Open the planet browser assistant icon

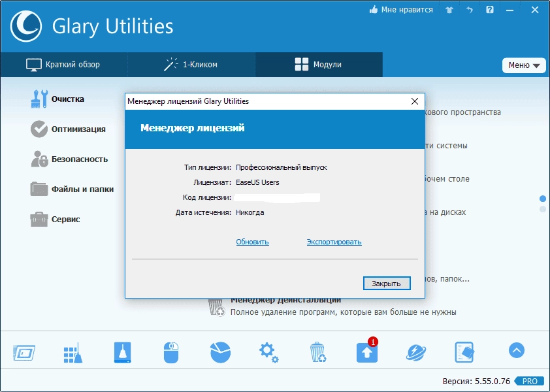[416, 352]
